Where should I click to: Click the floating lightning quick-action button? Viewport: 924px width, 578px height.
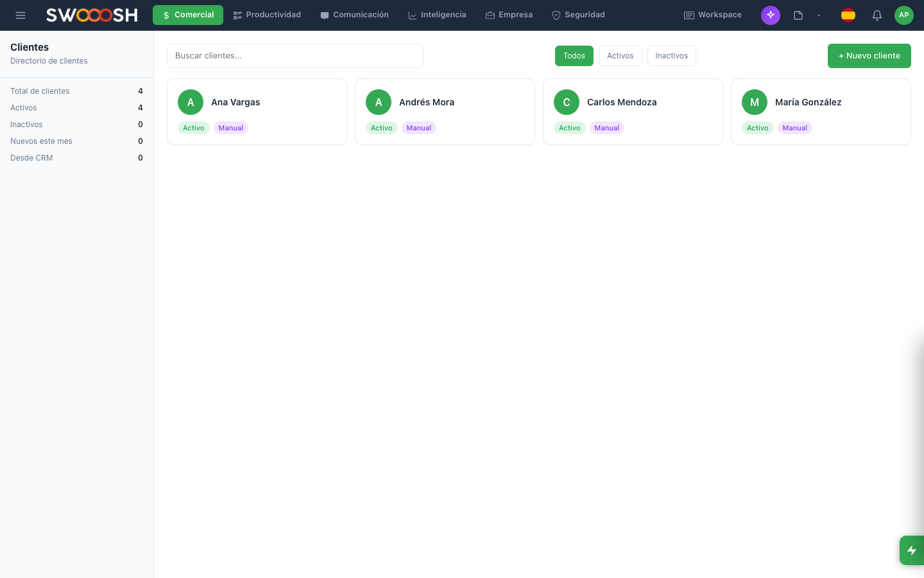click(911, 550)
